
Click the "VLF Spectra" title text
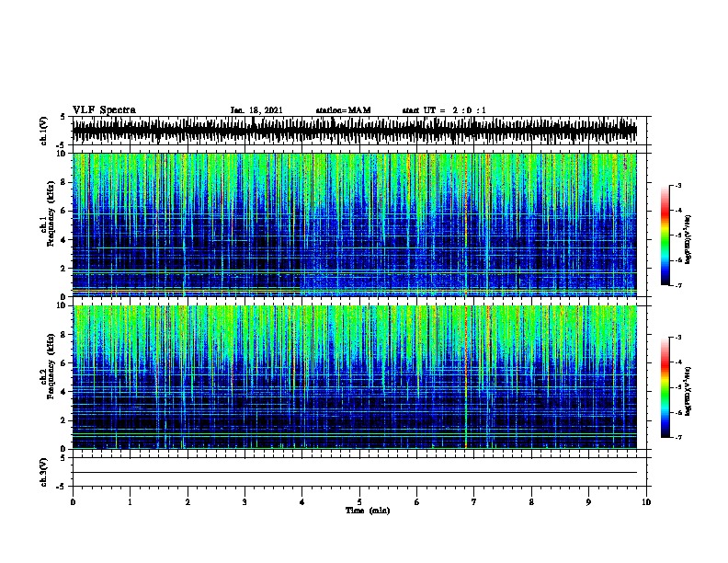tap(104, 110)
